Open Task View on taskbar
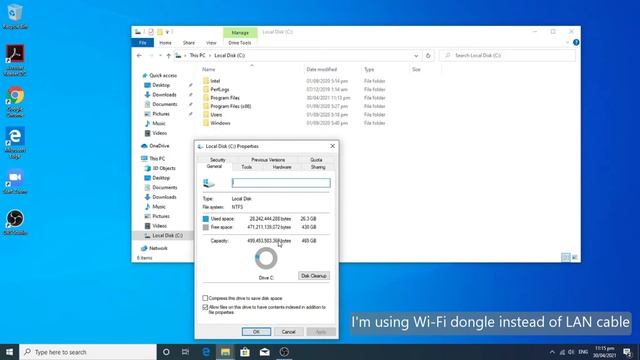 185,352
